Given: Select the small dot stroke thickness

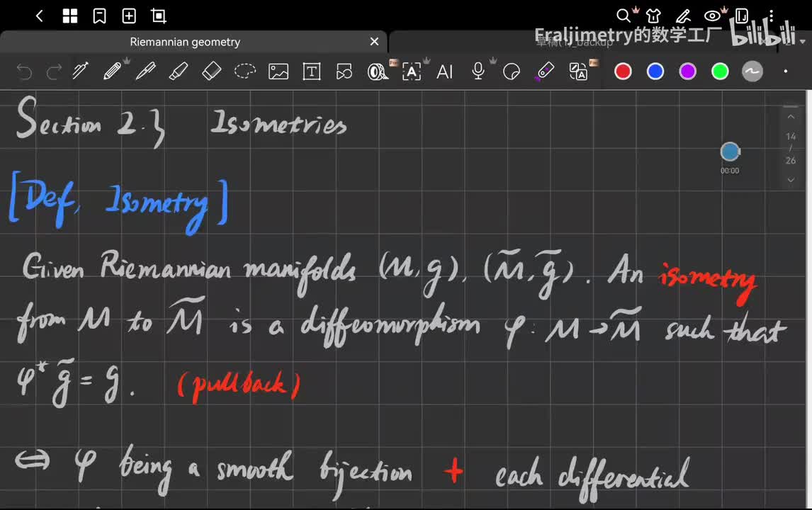Looking at the screenshot, I should click(x=785, y=72).
